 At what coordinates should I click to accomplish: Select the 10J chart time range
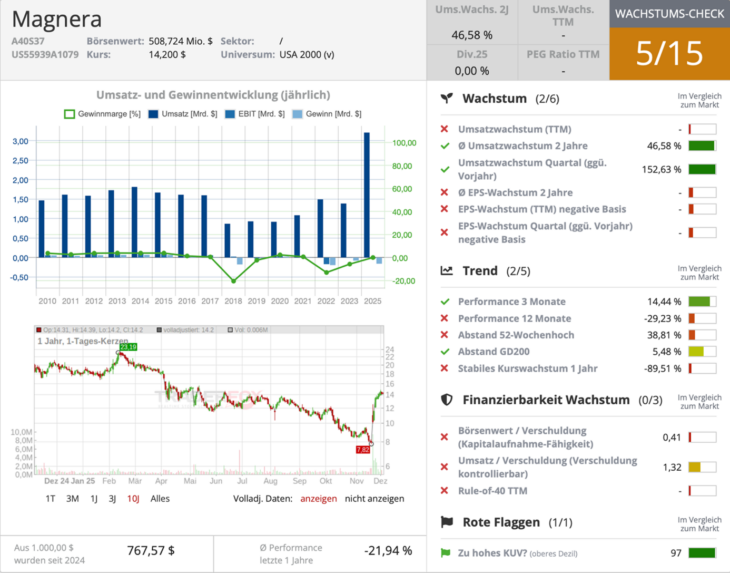[x=132, y=498]
